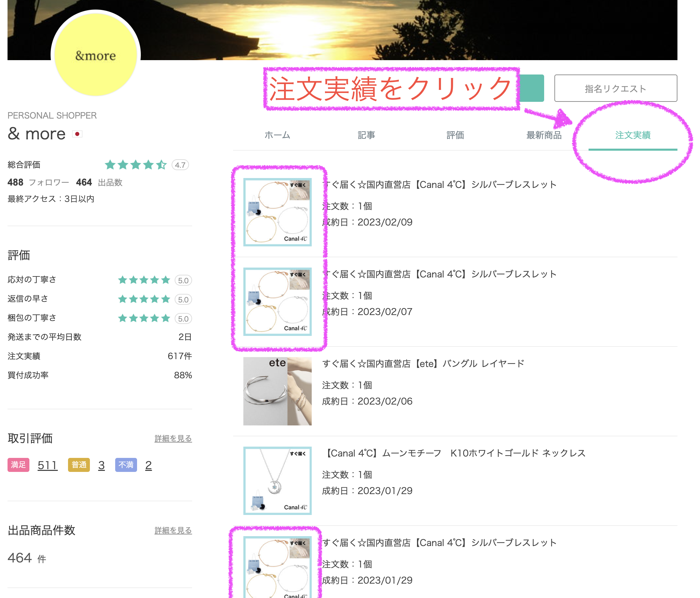The width and height of the screenshot is (700, 598).
Task: Click the 総合評価 star rating icons
Action: pyautogui.click(x=136, y=165)
